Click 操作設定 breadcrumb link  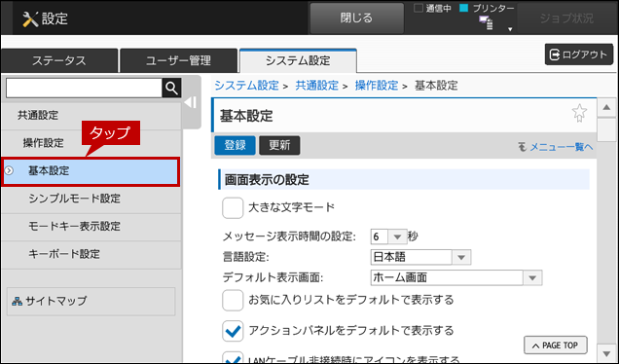(377, 86)
